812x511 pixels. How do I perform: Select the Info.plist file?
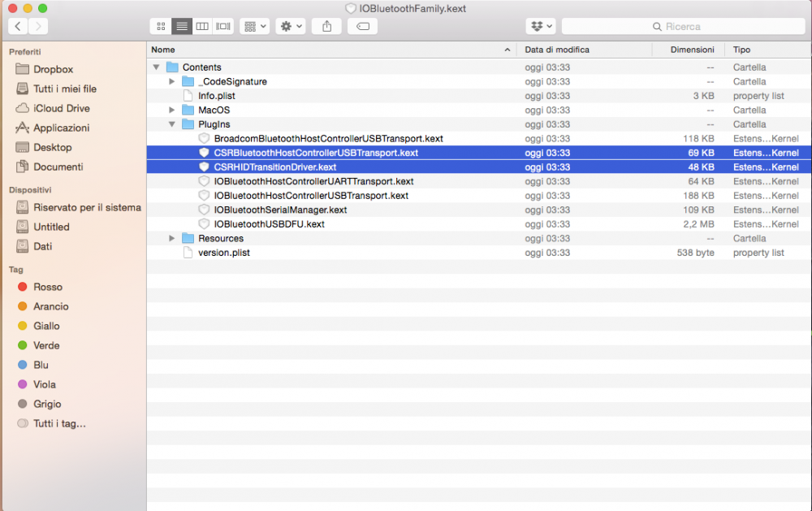coord(217,96)
